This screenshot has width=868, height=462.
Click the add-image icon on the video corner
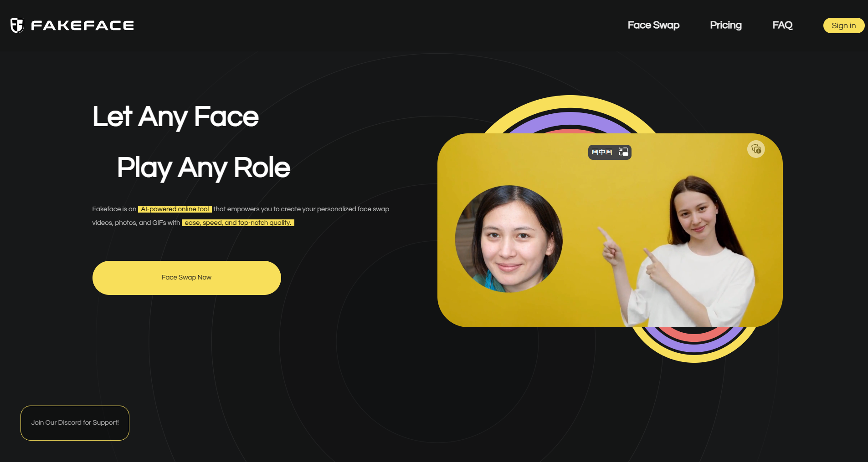pyautogui.click(x=756, y=149)
